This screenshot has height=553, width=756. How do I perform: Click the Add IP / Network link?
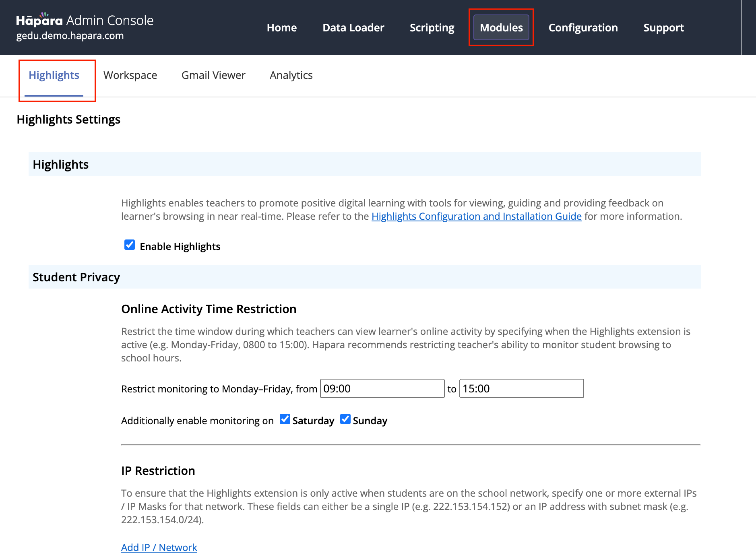point(159,547)
